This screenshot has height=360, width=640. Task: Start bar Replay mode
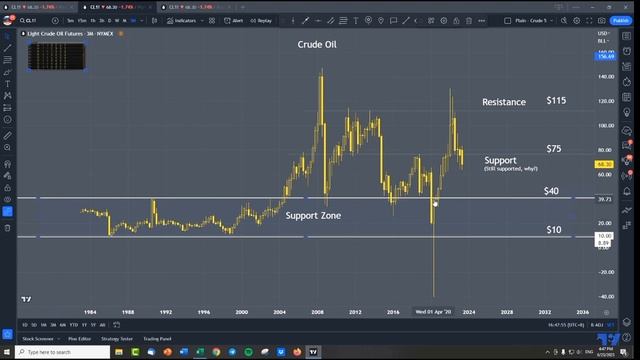click(x=261, y=21)
